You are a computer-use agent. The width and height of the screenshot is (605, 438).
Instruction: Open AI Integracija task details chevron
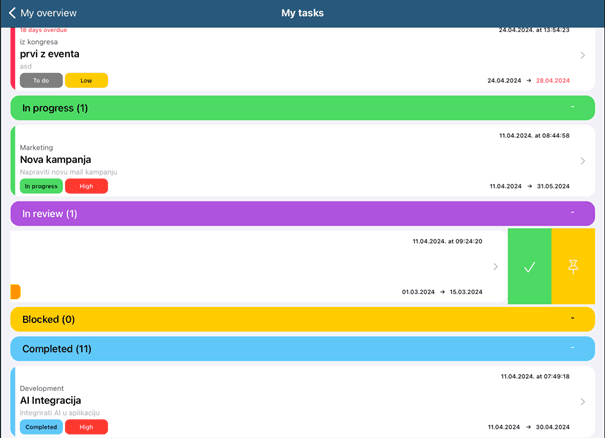[x=583, y=402]
